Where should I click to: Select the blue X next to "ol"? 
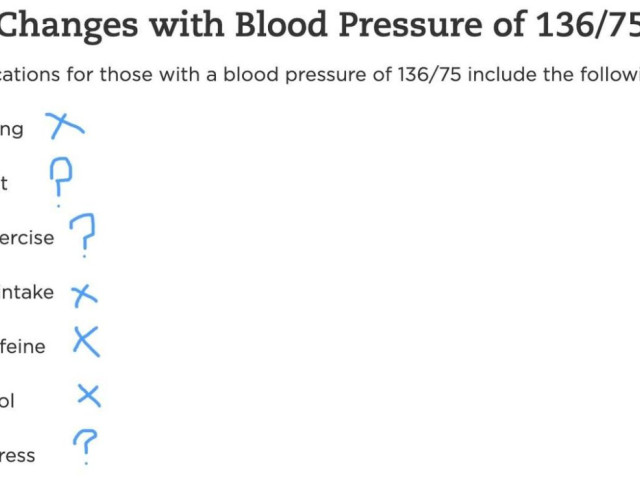click(89, 396)
